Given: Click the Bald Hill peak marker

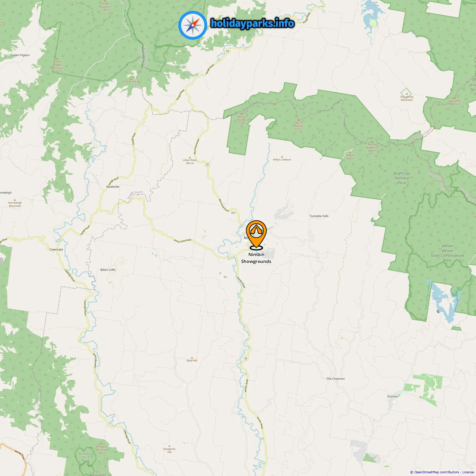Looking at the screenshot, I should point(192,358).
